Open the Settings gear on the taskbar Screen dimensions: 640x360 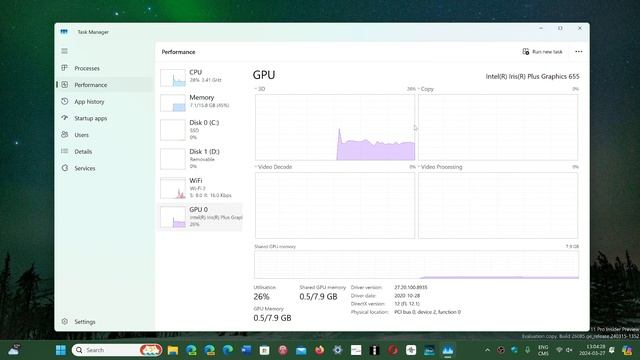click(338, 350)
